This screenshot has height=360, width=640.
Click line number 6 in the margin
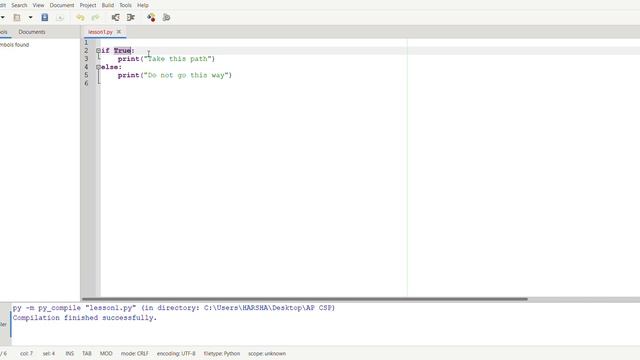(x=86, y=83)
